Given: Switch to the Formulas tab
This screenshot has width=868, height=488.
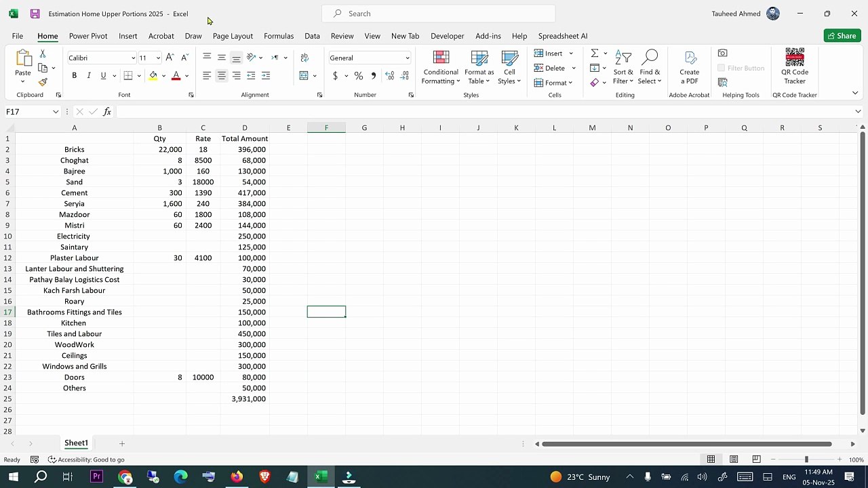Looking at the screenshot, I should coord(279,36).
